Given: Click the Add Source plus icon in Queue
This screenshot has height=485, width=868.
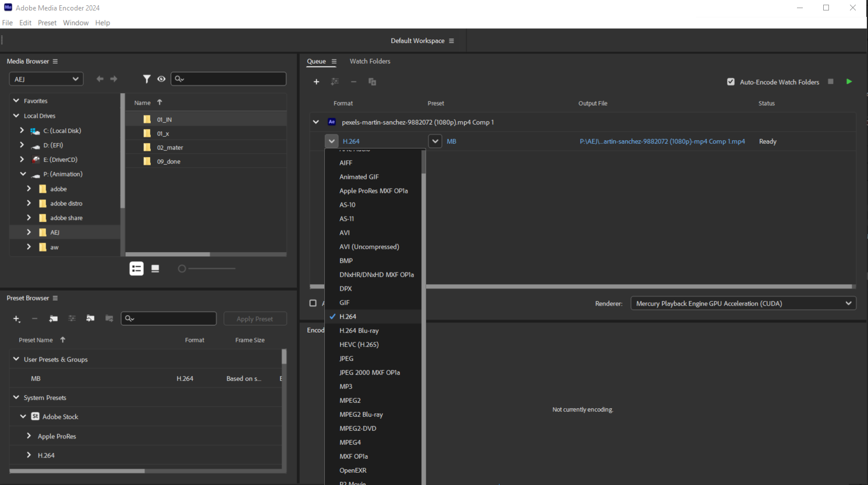Looking at the screenshot, I should (316, 82).
